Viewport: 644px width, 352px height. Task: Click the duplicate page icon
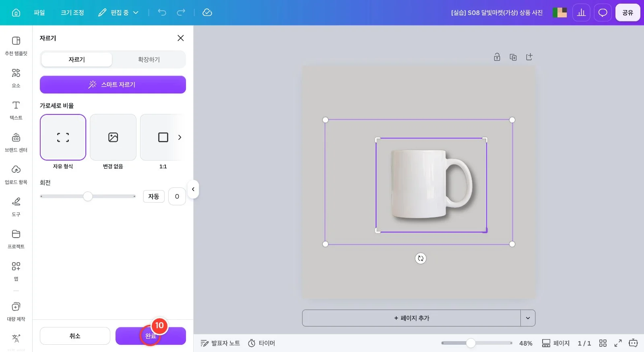pos(513,57)
